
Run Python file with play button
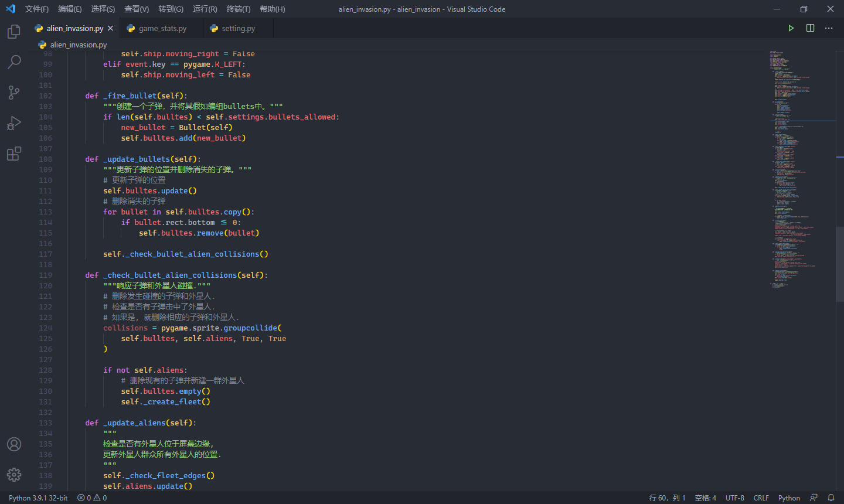[x=791, y=28]
